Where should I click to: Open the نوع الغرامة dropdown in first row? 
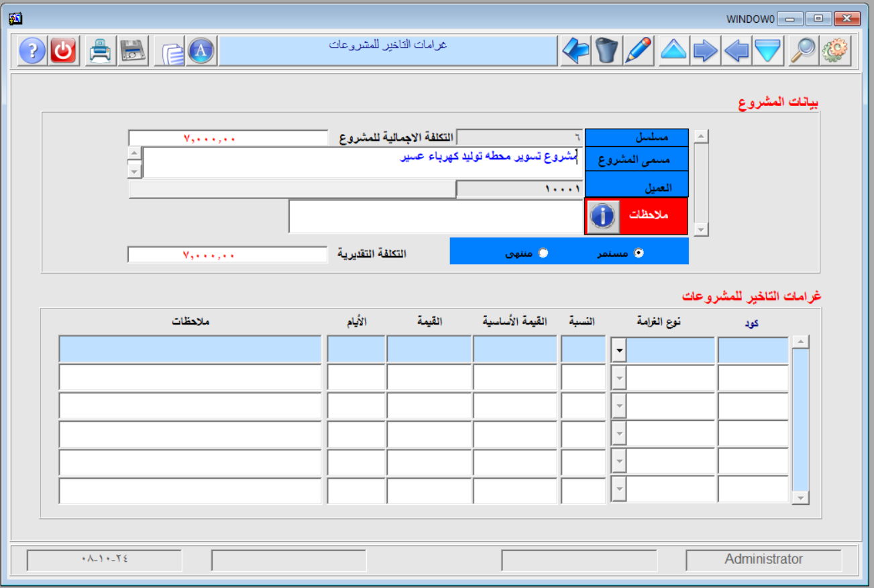click(x=618, y=350)
